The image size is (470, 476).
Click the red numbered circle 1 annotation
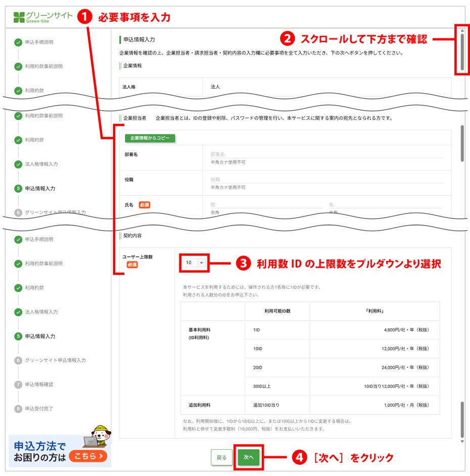click(84, 17)
